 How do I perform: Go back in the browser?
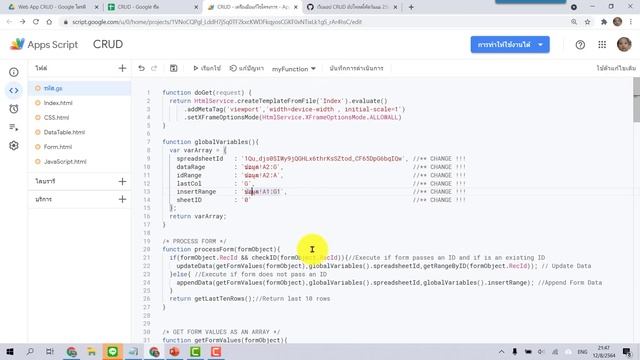(x=9, y=22)
